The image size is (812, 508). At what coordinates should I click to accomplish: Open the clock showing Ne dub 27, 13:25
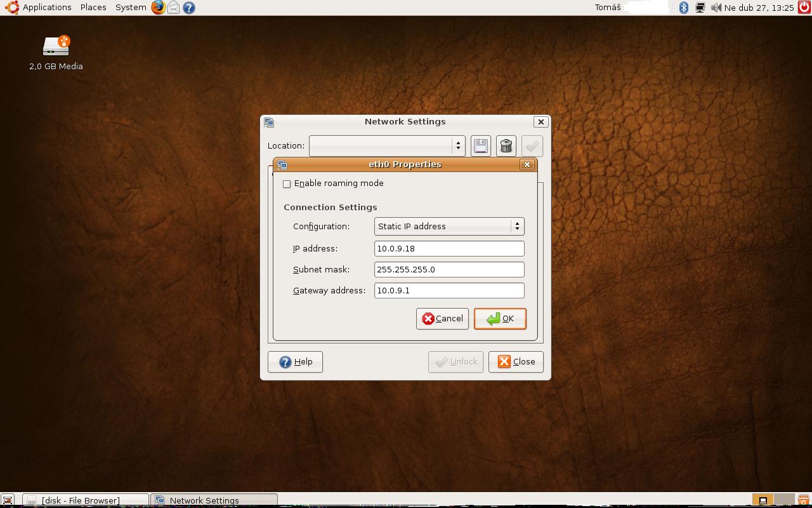(x=759, y=8)
